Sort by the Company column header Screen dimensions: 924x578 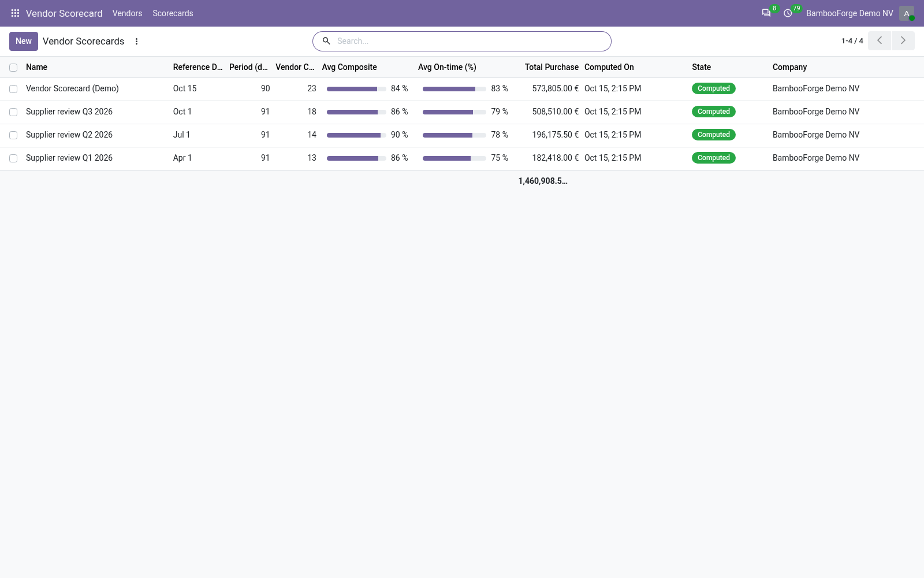click(x=789, y=67)
